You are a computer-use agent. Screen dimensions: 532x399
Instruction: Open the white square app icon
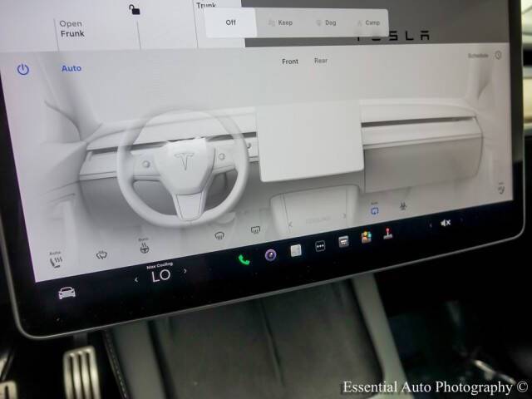click(x=296, y=250)
